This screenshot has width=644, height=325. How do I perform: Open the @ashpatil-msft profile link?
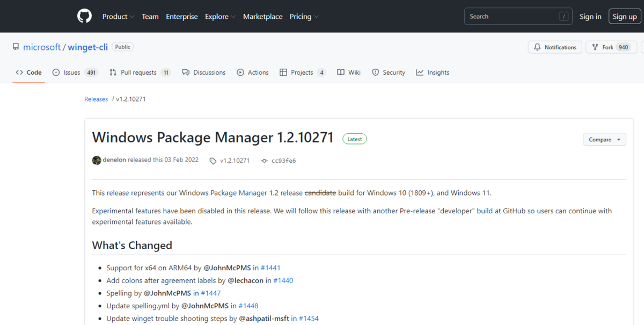[x=264, y=319]
